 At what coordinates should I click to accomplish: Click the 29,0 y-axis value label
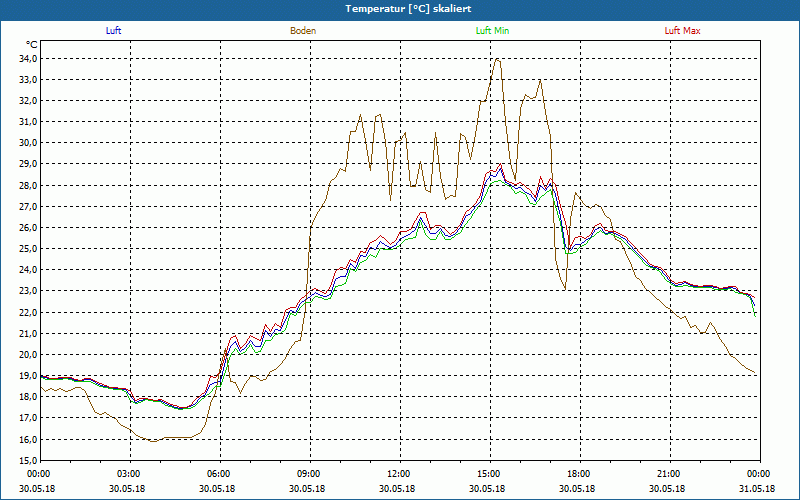click(27, 164)
